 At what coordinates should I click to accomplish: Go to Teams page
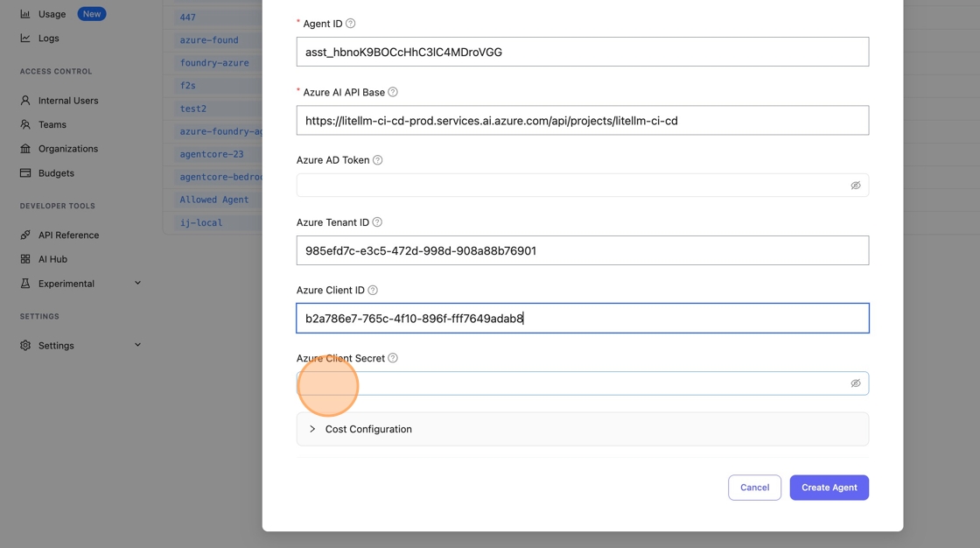point(52,124)
